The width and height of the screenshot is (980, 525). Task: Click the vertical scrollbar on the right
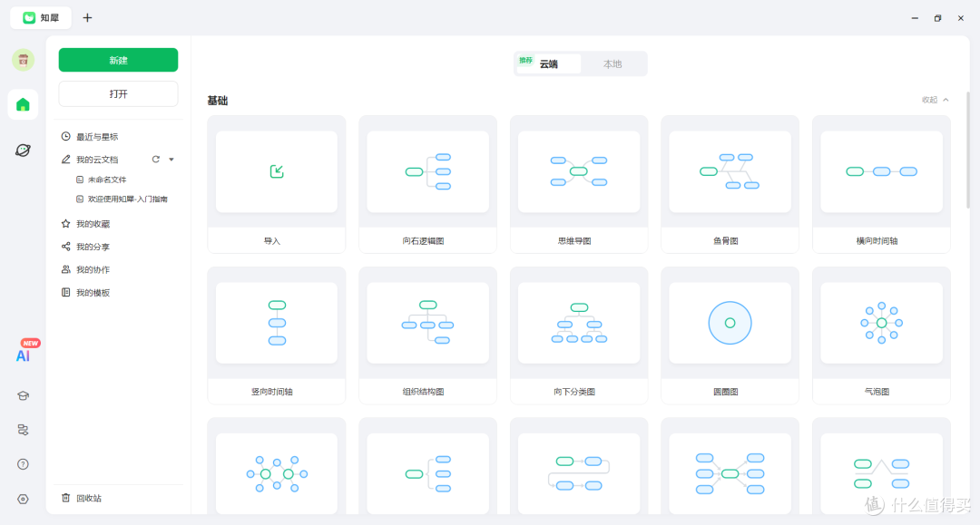[968, 150]
